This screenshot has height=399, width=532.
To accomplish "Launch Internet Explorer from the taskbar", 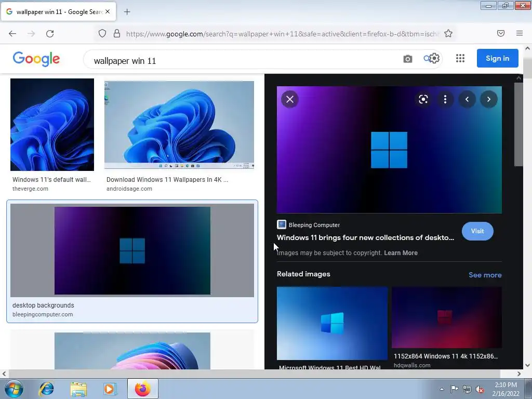I will [x=46, y=389].
